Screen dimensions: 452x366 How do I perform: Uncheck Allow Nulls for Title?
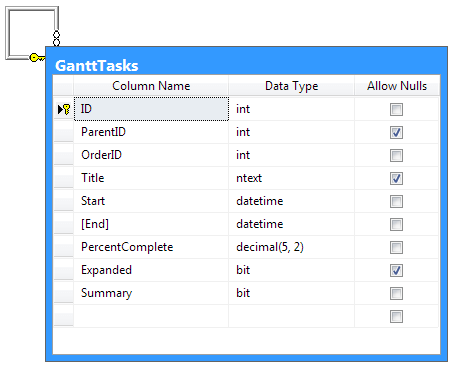point(396,178)
